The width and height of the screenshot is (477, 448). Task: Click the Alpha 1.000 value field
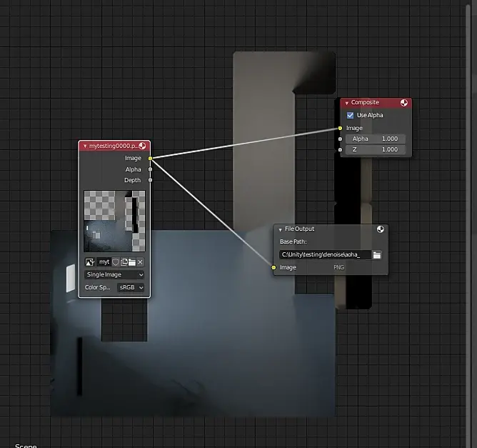coord(376,139)
